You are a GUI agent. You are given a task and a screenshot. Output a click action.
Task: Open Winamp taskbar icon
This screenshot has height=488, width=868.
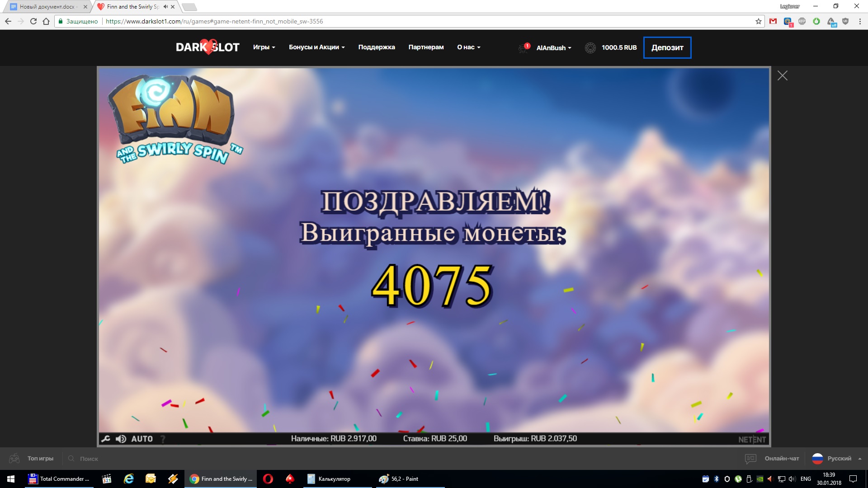pyautogui.click(x=173, y=479)
